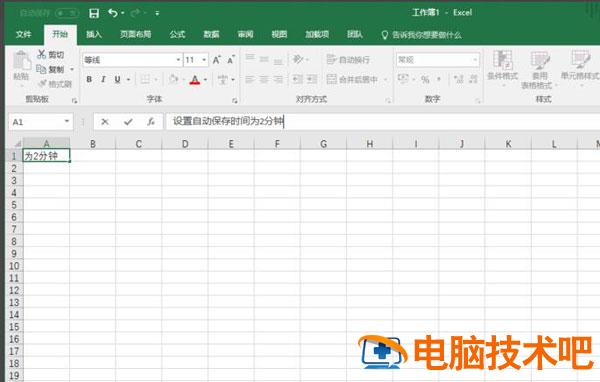Viewport: 600px width, 382px height.
Task: Click the 合并后居中 (Merge & Center) button
Action: [352, 79]
